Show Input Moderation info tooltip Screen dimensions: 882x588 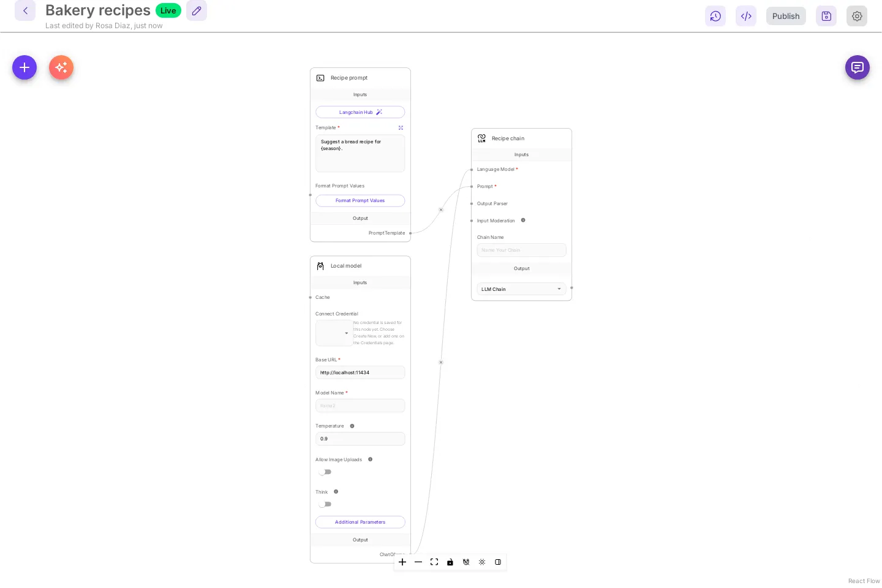pos(523,220)
